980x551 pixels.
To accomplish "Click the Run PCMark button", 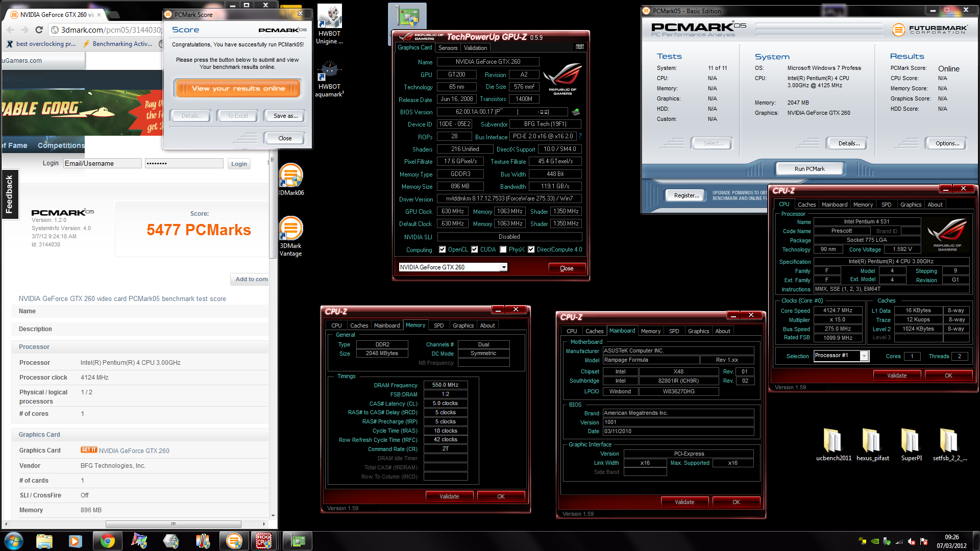I will (809, 169).
